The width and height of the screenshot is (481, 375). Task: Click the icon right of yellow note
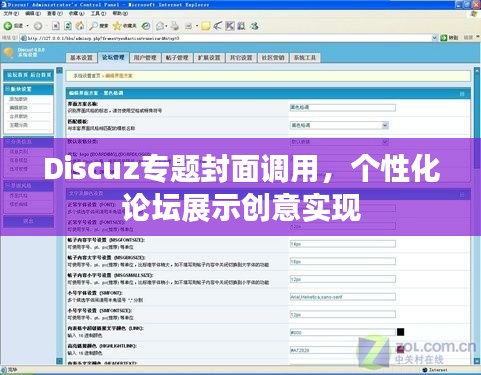pyautogui.click(x=218, y=26)
